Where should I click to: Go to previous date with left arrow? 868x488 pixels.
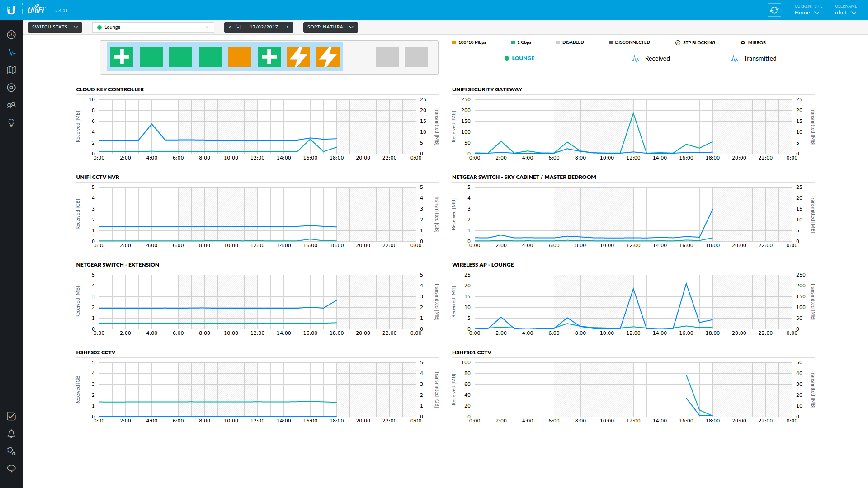click(x=230, y=27)
